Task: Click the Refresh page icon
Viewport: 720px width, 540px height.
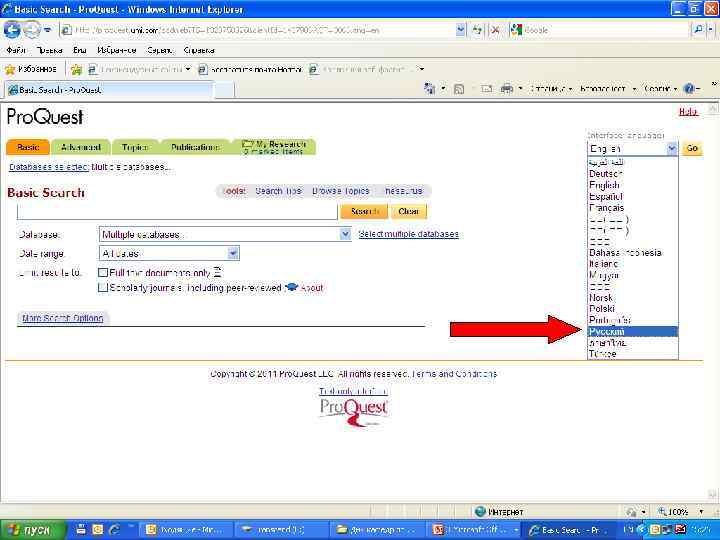Action: 478,30
